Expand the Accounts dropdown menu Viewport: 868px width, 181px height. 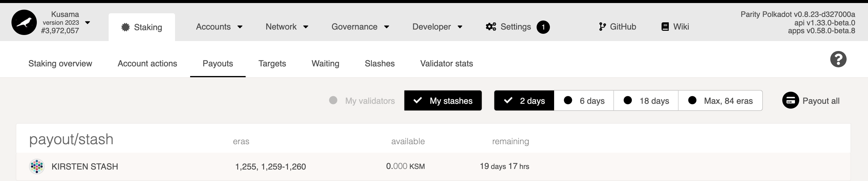click(x=219, y=27)
